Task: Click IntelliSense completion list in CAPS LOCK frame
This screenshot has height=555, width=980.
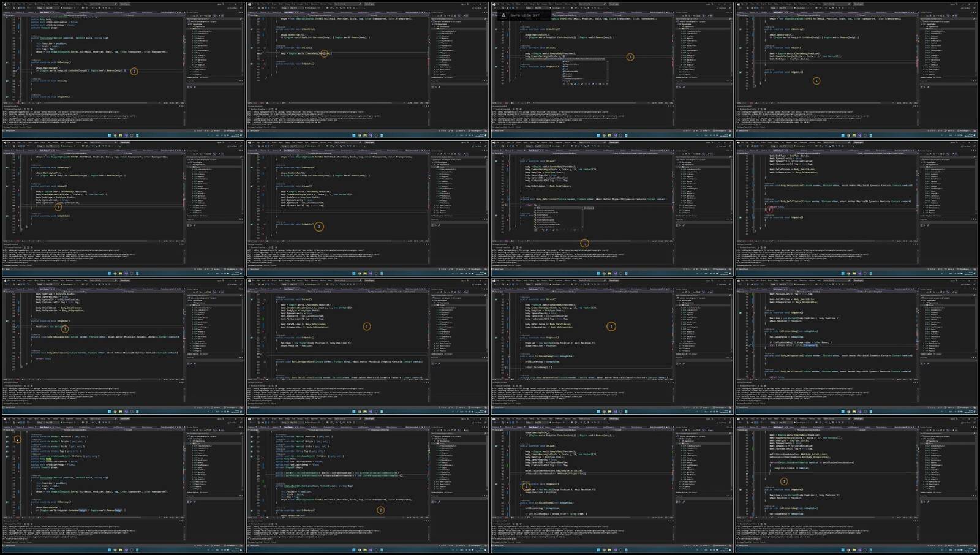Action: (x=584, y=72)
